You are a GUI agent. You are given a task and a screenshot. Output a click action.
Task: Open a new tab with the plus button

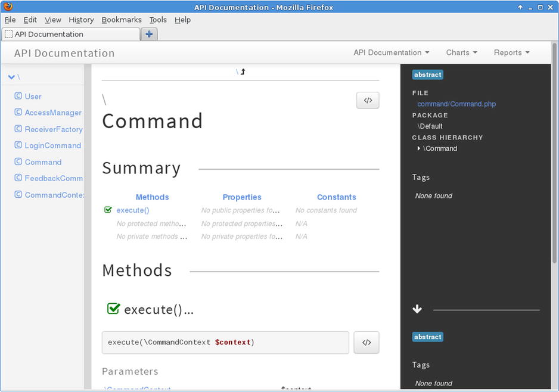[x=149, y=34]
